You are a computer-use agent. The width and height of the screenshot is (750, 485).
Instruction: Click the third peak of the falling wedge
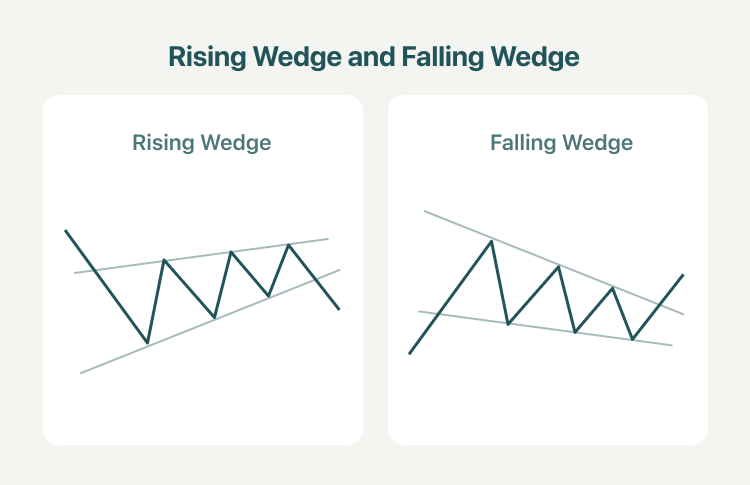click(x=613, y=288)
